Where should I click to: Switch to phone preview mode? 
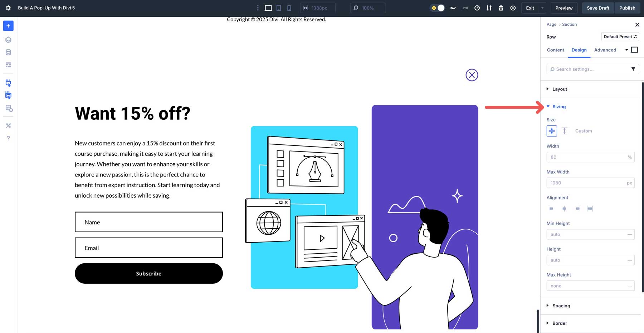point(289,8)
